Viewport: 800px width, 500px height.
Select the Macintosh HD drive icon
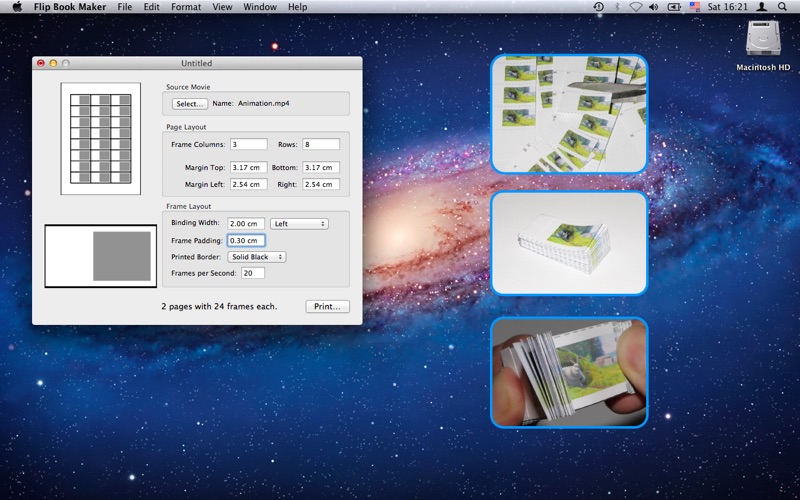click(763, 38)
